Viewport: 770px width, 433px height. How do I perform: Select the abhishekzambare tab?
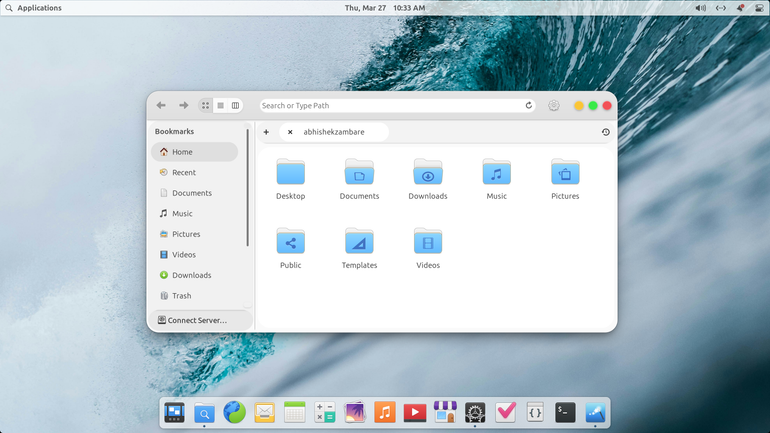tap(334, 132)
